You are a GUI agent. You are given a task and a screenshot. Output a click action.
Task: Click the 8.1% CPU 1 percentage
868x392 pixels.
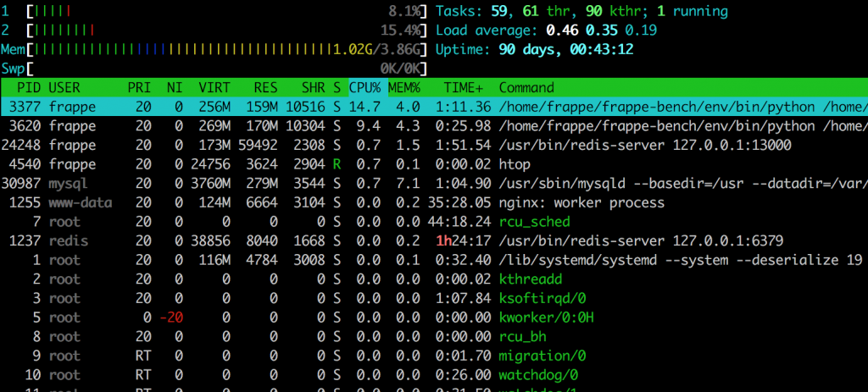(404, 11)
